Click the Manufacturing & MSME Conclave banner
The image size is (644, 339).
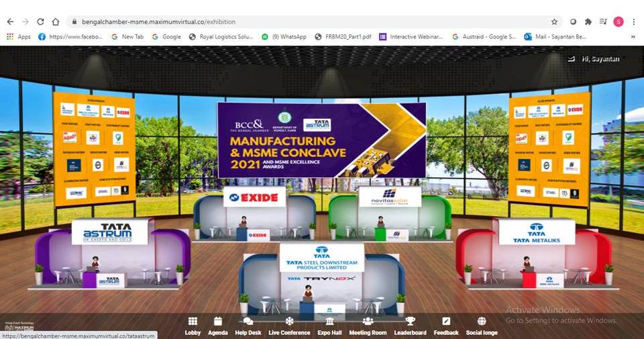(321, 140)
